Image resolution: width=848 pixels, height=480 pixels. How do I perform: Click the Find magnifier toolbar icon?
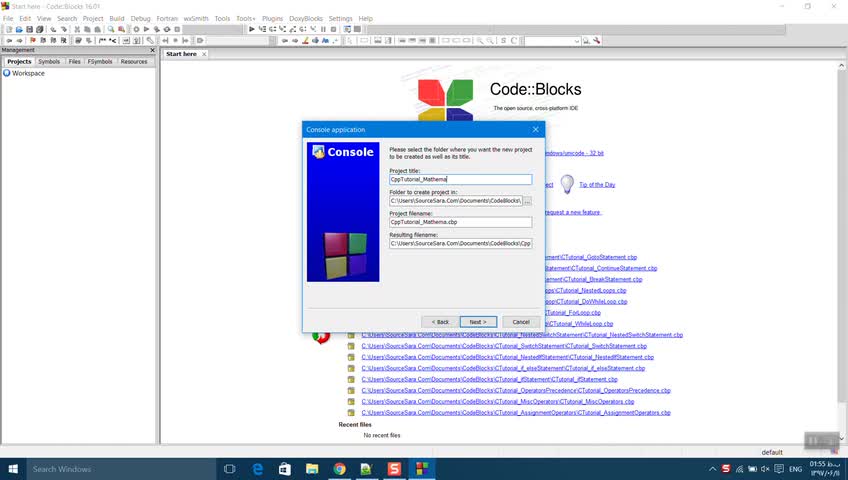coord(111,29)
